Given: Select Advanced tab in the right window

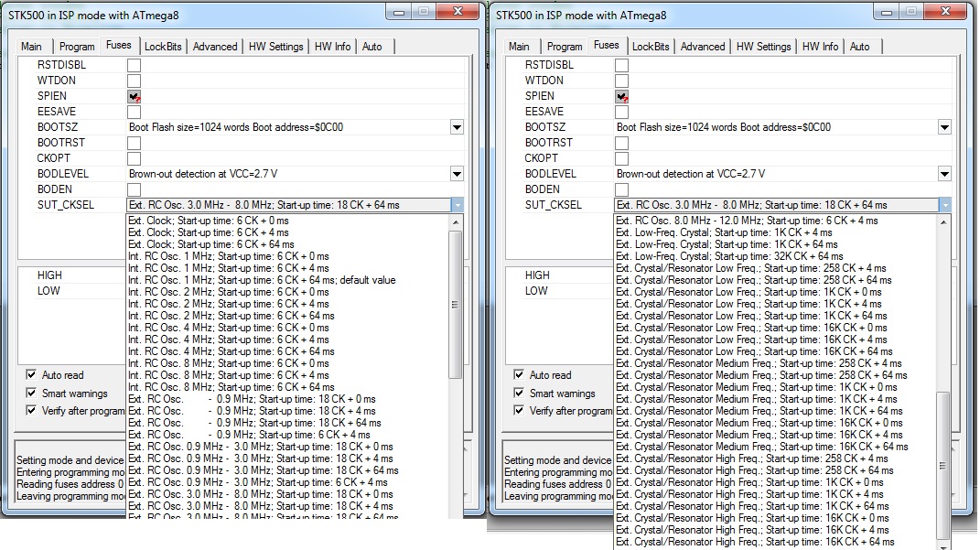Looking at the screenshot, I should pyautogui.click(x=703, y=47).
